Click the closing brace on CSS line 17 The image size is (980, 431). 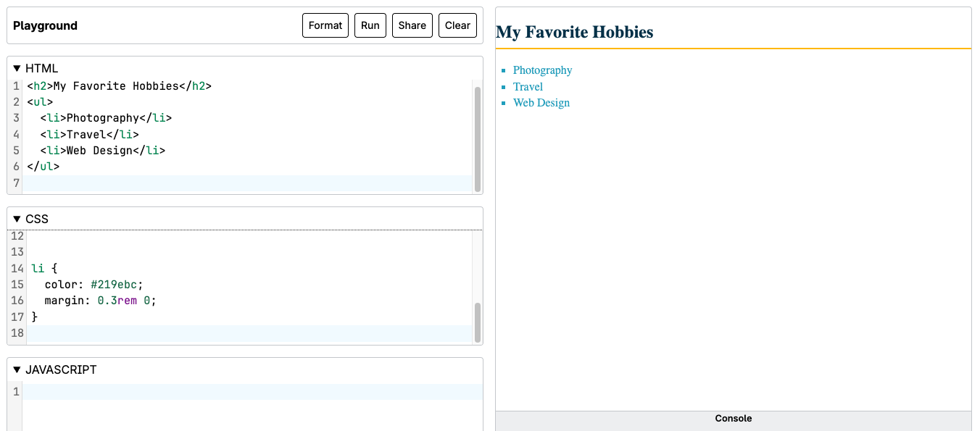coord(34,317)
